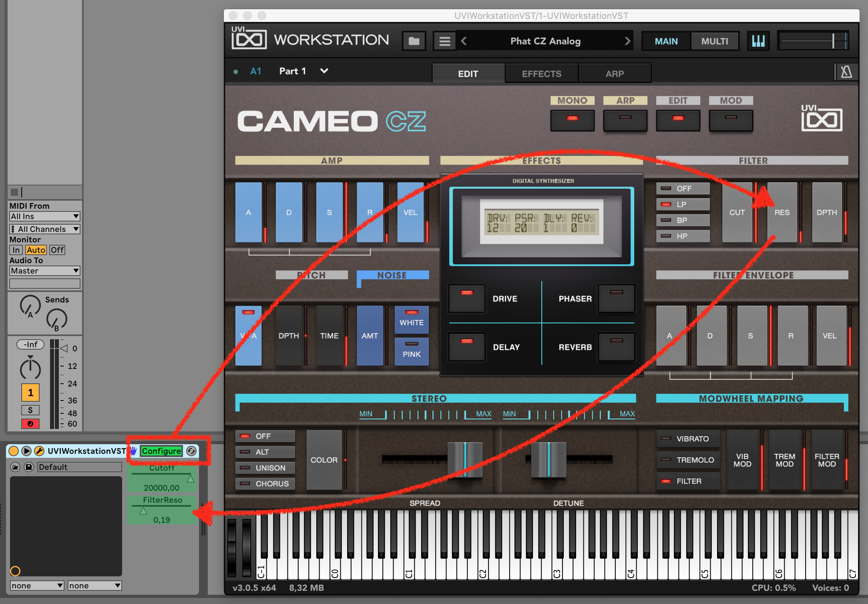Open the preset browser folder icon

(x=414, y=41)
